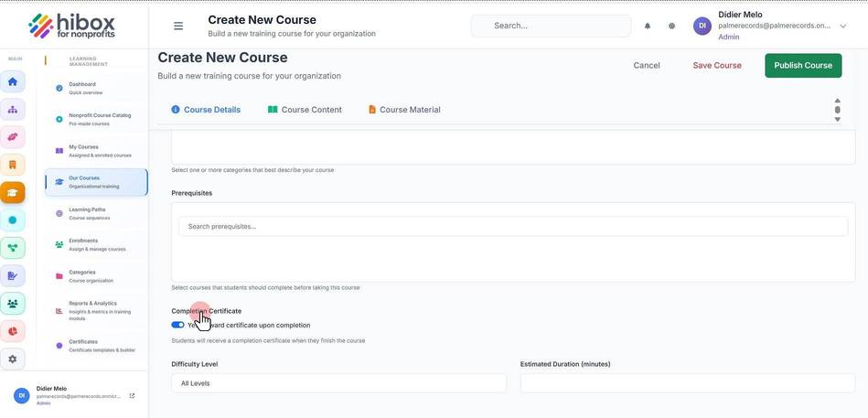
Task: Click the Search prerequisites input field
Action: coord(513,227)
